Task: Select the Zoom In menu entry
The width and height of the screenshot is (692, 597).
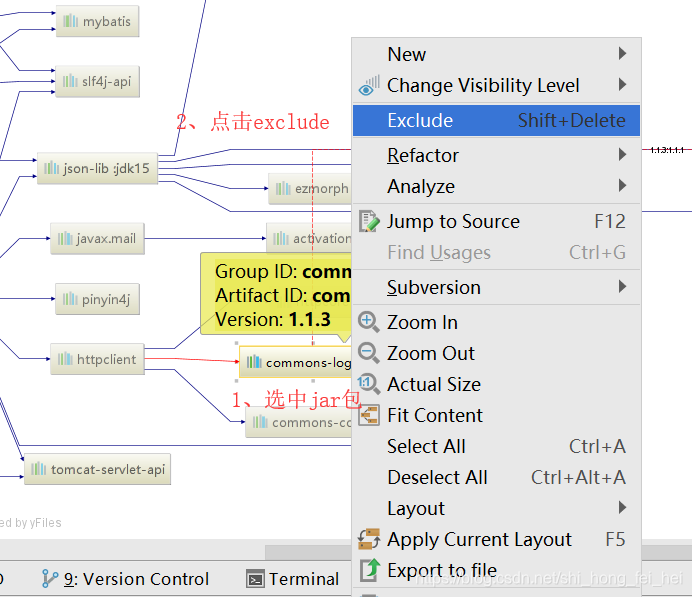Action: pos(496,322)
